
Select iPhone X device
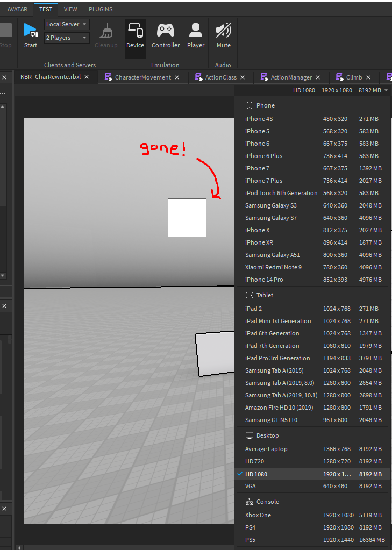point(313,230)
